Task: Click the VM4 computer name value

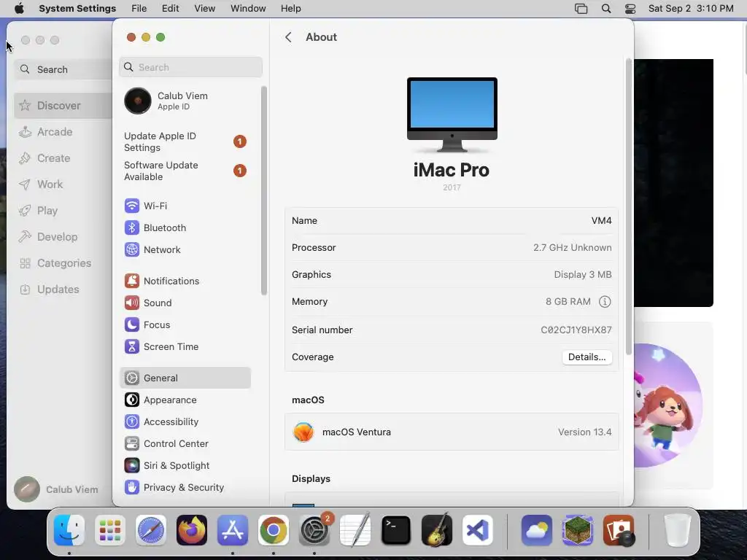Action: click(601, 220)
